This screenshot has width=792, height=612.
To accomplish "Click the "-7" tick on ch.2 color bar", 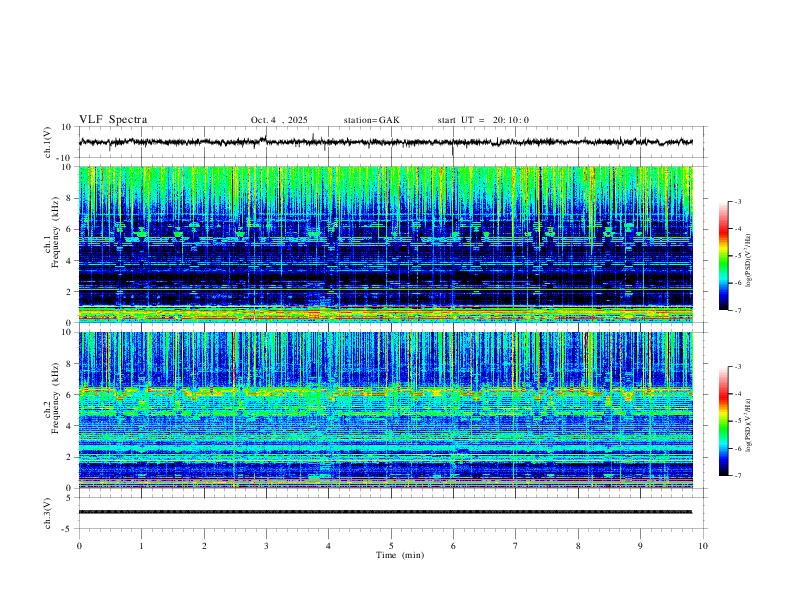I will pos(737,476).
